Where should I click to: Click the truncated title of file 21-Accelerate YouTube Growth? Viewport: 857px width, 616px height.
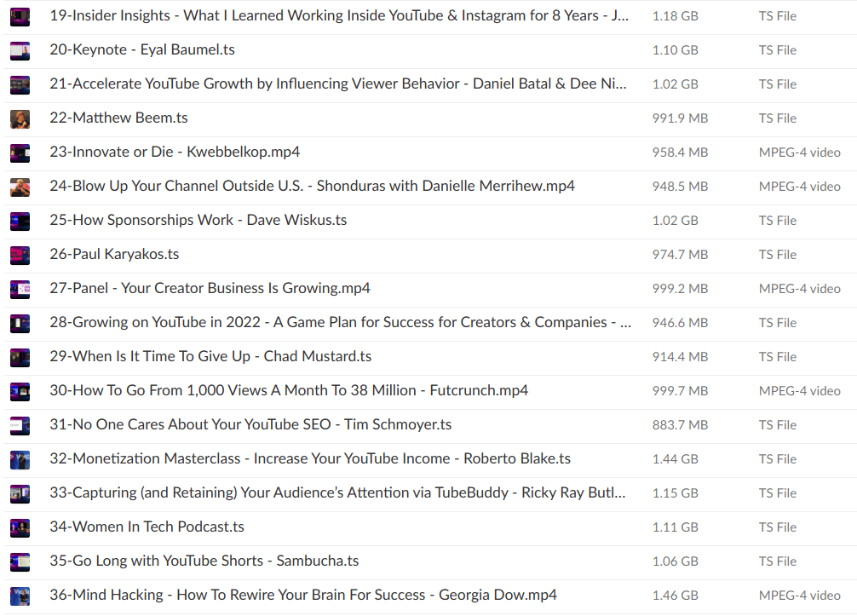pos(339,84)
